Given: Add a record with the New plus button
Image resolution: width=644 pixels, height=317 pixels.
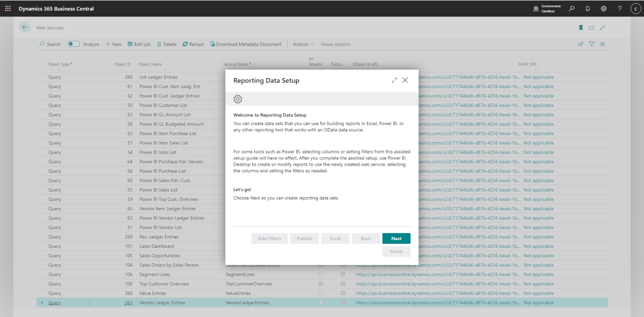Looking at the screenshot, I should 114,44.
